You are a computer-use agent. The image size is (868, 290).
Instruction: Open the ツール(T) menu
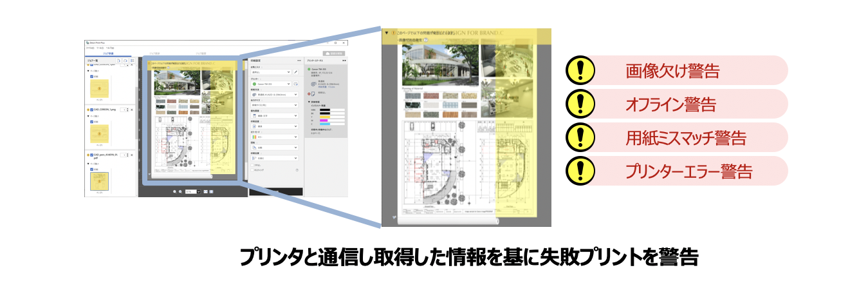(100, 46)
